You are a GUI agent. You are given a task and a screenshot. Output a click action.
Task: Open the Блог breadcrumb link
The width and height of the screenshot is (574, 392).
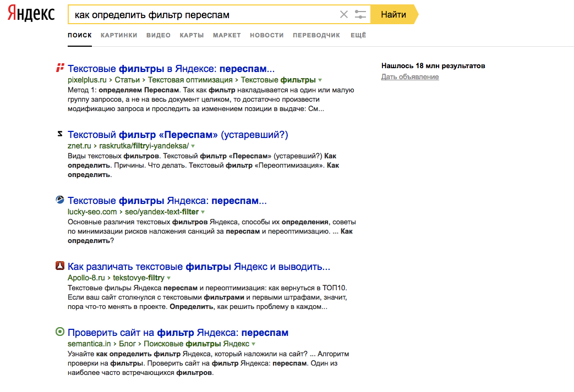pyautogui.click(x=127, y=344)
